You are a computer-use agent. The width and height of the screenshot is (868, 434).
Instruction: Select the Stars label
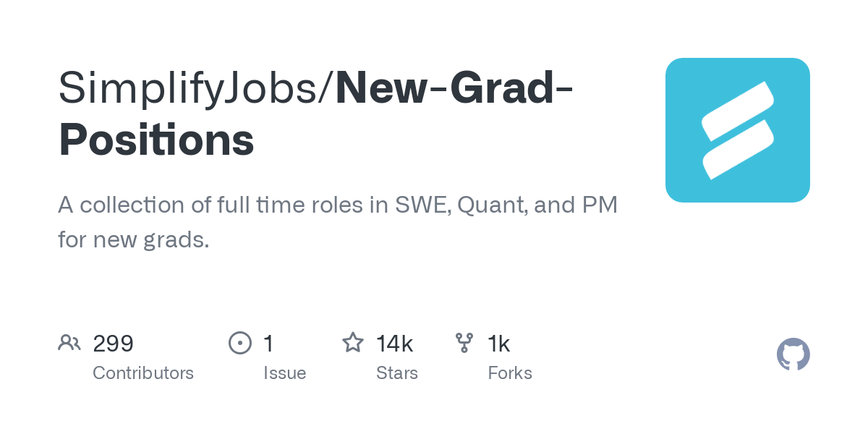pos(396,373)
